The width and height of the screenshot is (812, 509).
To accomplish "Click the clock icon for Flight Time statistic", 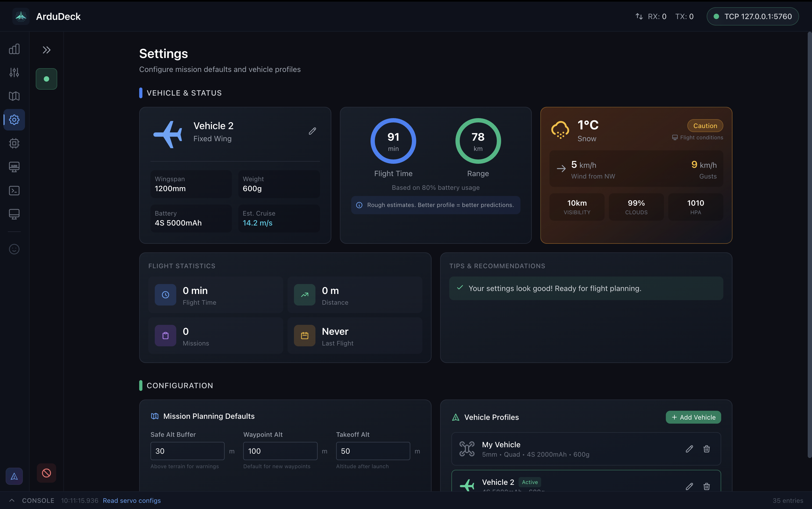I will [166, 295].
